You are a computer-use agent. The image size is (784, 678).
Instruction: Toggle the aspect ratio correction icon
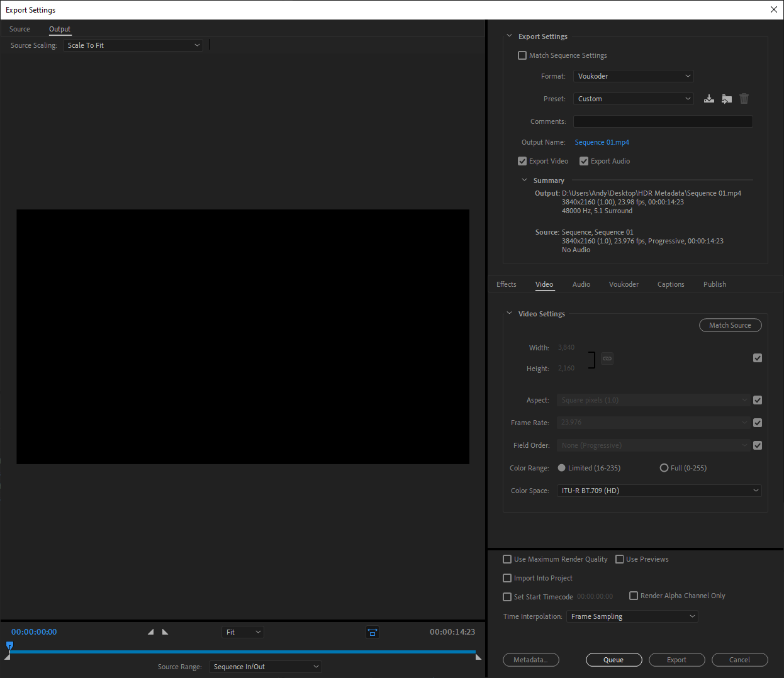tap(372, 632)
